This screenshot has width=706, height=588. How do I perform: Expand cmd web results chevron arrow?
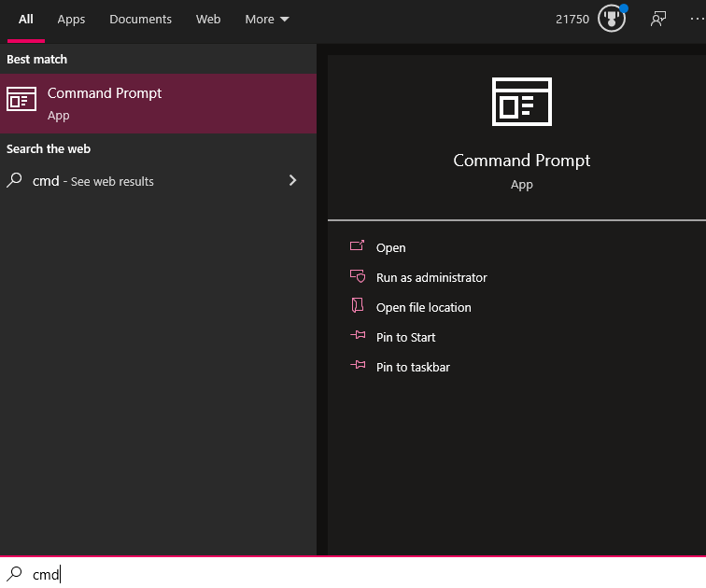pyautogui.click(x=292, y=180)
